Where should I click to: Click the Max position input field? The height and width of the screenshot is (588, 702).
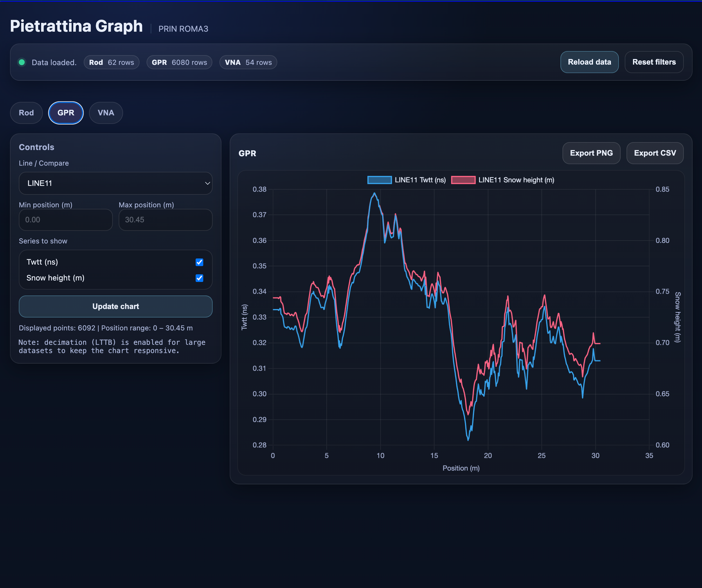tap(165, 220)
